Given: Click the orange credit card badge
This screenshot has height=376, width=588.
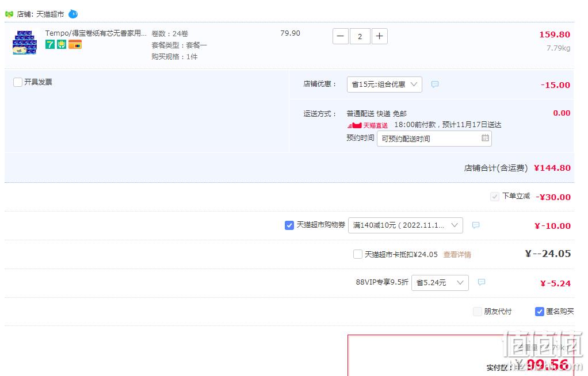Looking at the screenshot, I should [x=75, y=44].
